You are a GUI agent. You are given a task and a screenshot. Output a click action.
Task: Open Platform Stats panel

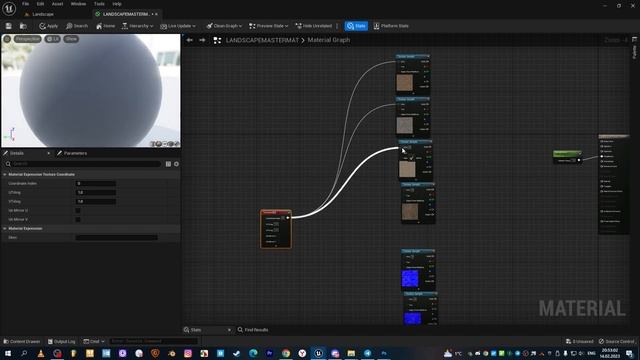tap(391, 26)
